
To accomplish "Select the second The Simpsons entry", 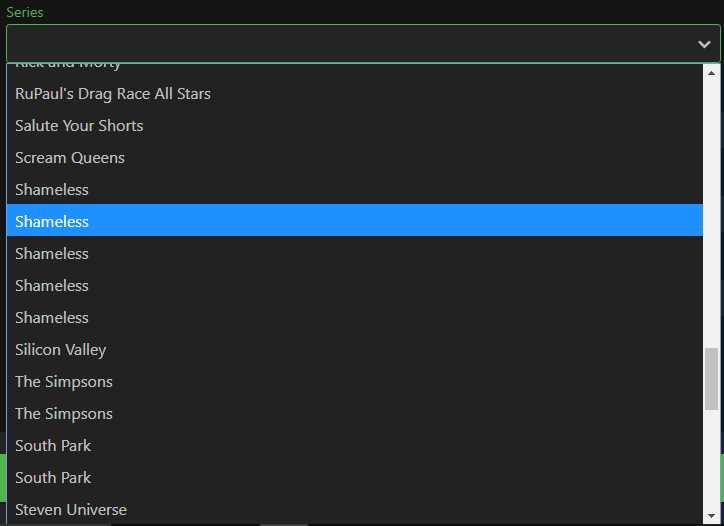I will click(64, 414).
